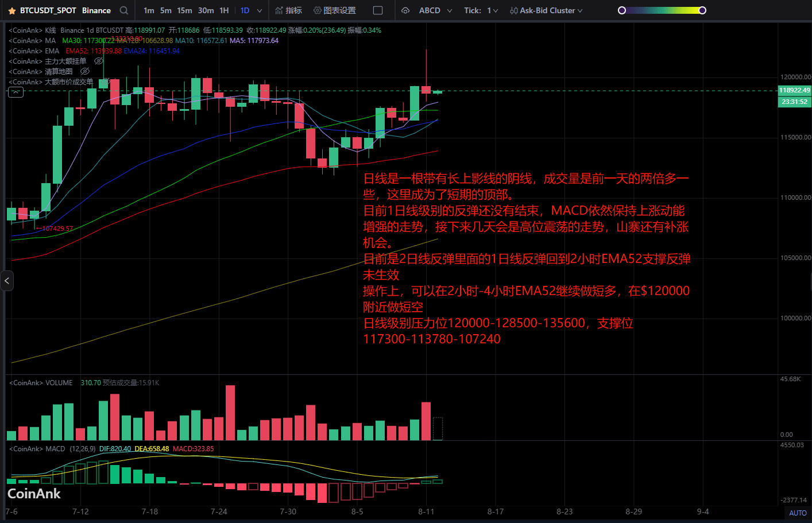Click the MA30 value in legend
Screen dimensions: 812x523
point(88,40)
